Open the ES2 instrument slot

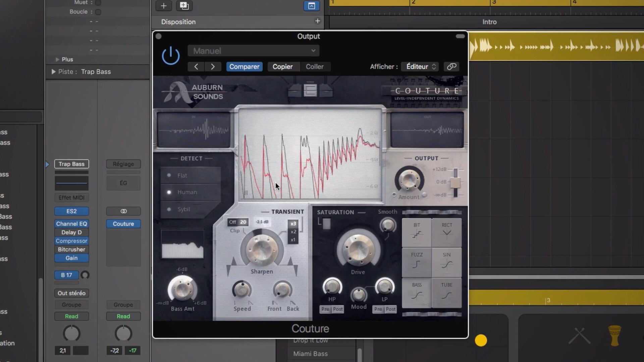(71, 211)
